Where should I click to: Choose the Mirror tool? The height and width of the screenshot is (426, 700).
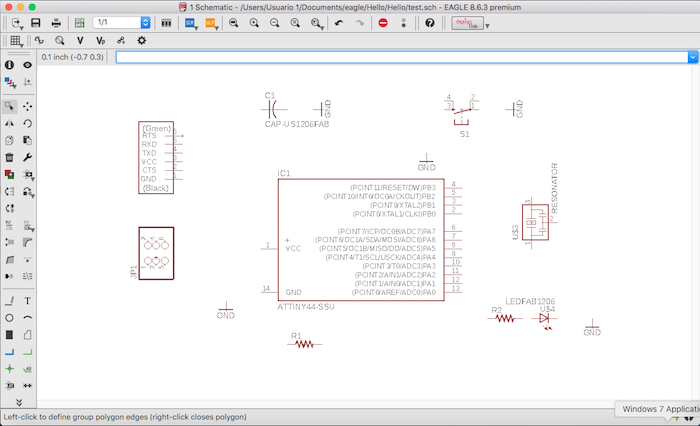[x=9, y=123]
